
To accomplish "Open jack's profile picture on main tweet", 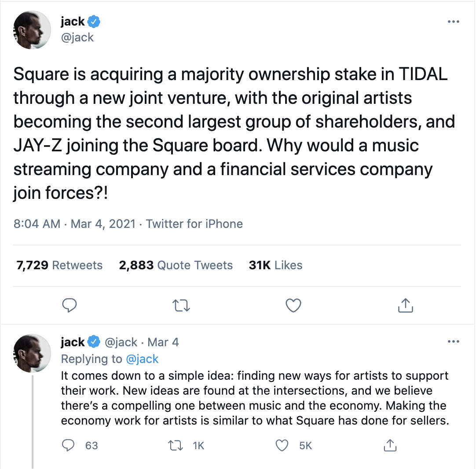I will tap(33, 29).
